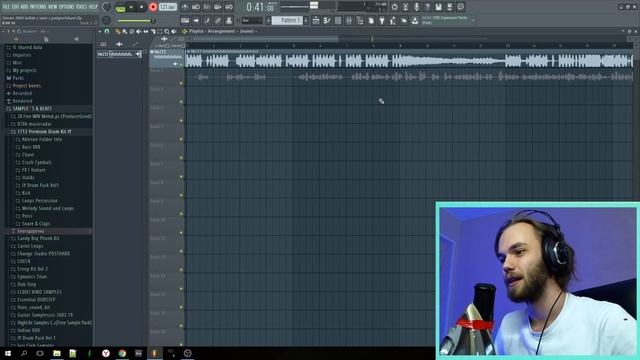
Task: Toggle Playlist magnet snap icon
Action: (107, 31)
